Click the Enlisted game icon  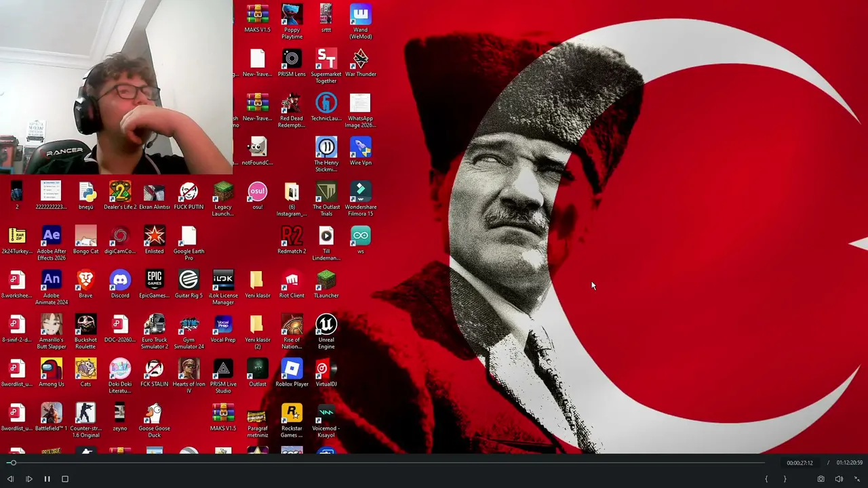(155, 240)
